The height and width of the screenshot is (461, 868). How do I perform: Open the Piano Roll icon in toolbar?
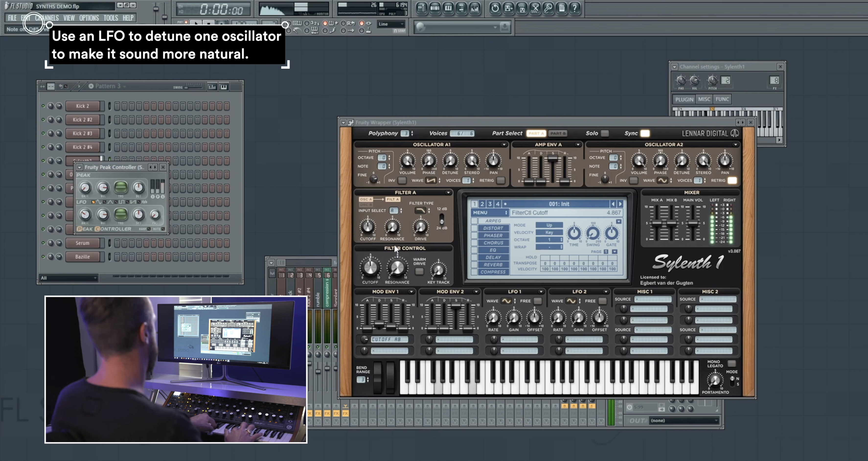tap(448, 8)
